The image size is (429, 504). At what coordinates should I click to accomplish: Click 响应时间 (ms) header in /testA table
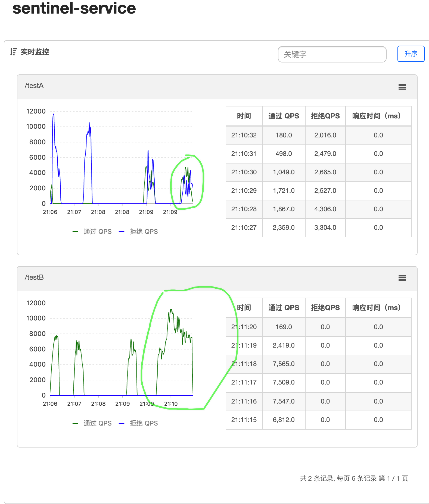(x=378, y=116)
